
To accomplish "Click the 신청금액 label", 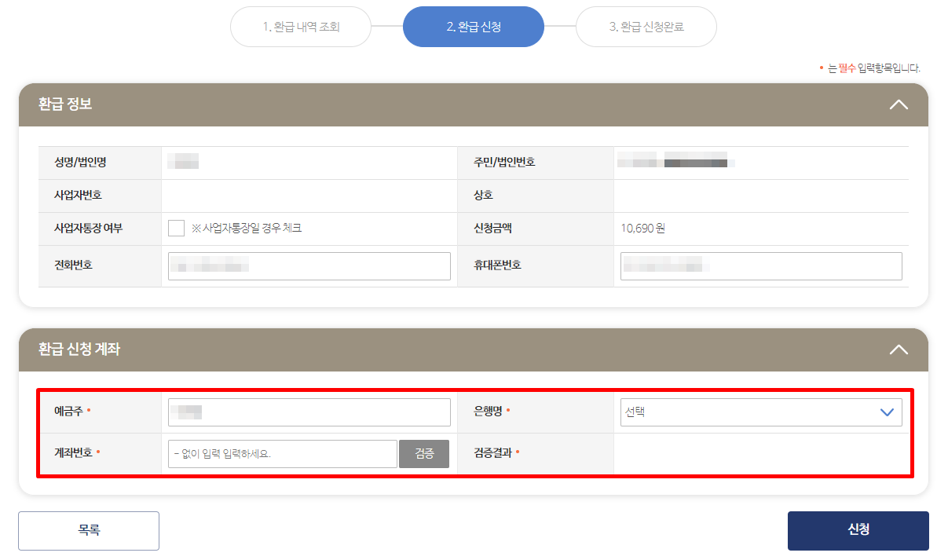I will (493, 229).
